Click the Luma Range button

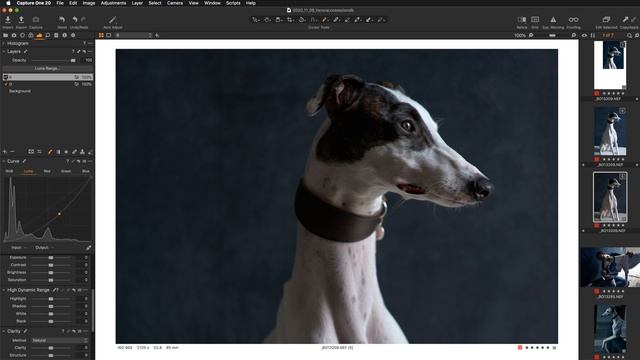(47, 69)
